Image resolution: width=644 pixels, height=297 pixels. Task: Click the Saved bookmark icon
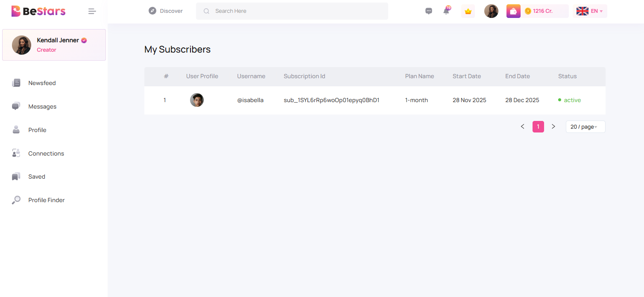pyautogui.click(x=16, y=176)
